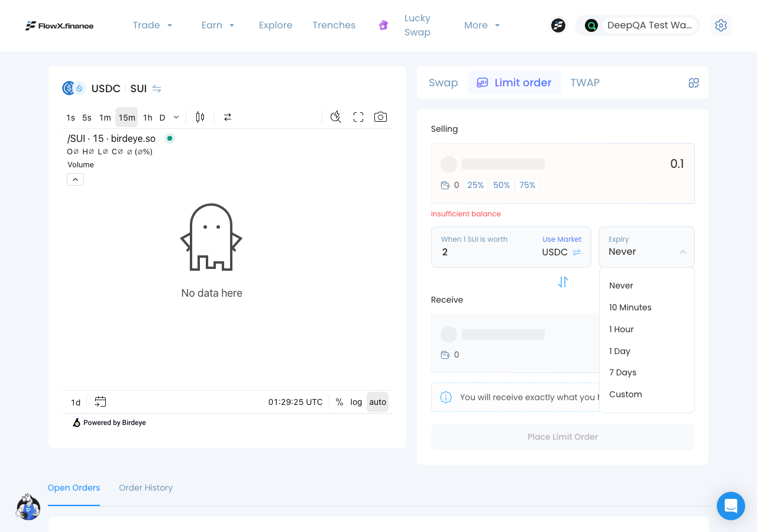
Task: Click the round black network icon in header
Action: pyautogui.click(x=558, y=25)
